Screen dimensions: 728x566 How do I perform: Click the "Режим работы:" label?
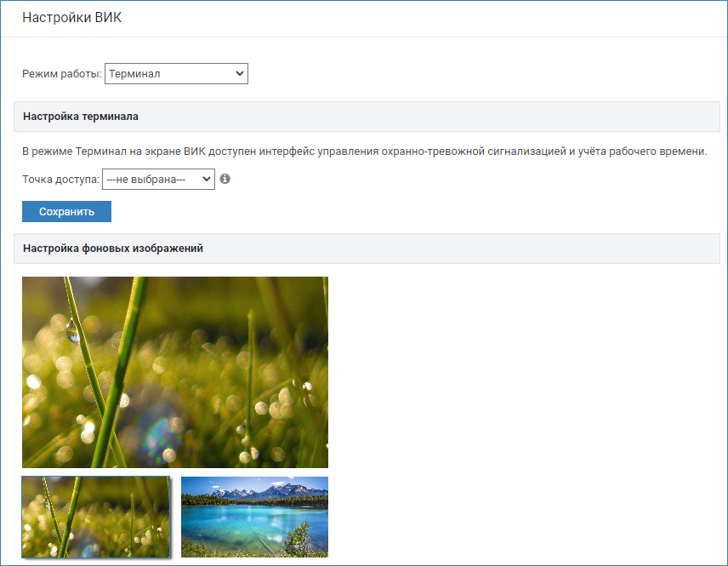click(61, 74)
